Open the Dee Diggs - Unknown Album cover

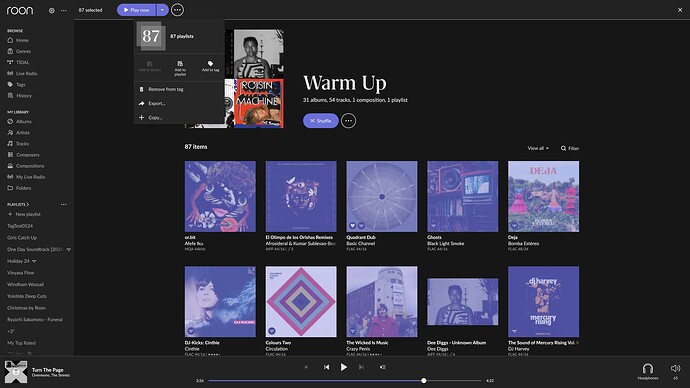point(462,302)
